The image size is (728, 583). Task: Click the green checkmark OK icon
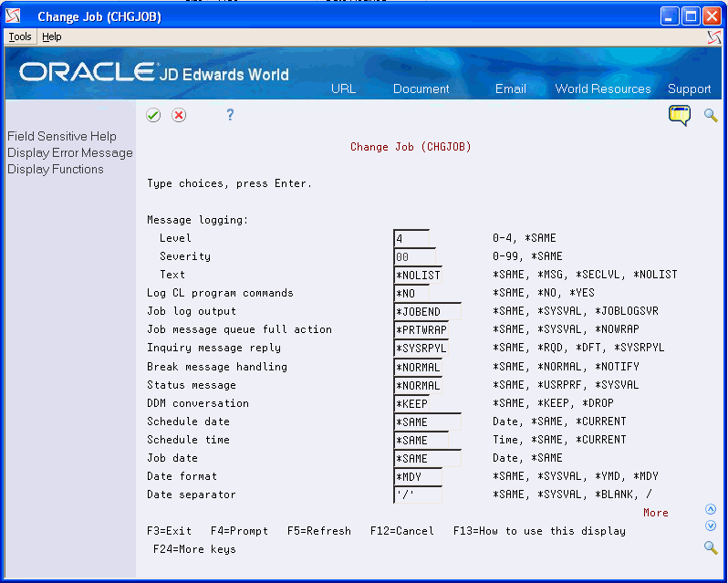point(153,115)
